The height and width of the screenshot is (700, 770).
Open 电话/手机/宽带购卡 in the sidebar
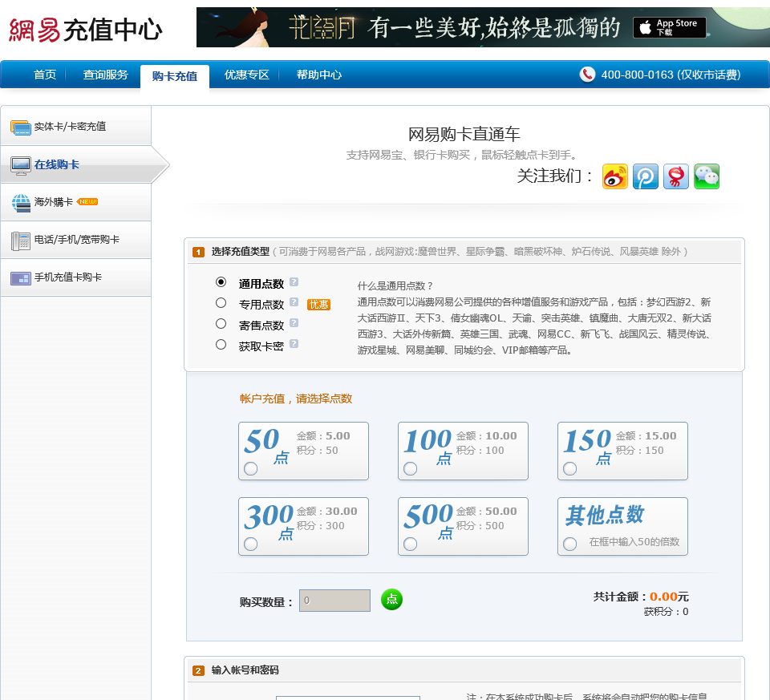click(x=75, y=240)
